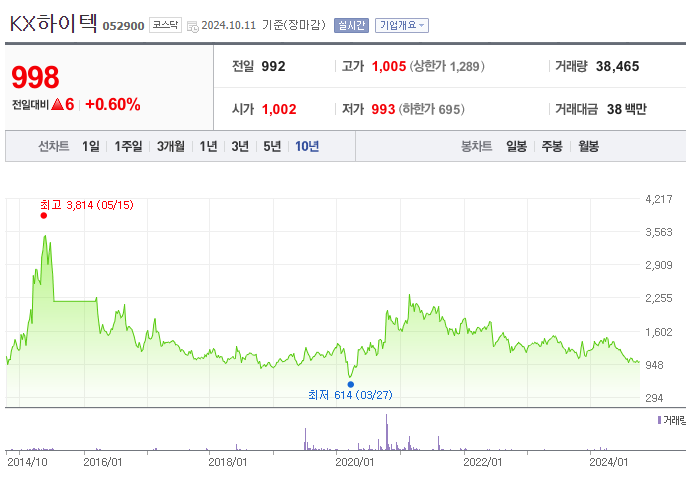Click the red up-arrow change indicator
686x481 pixels.
[57, 104]
